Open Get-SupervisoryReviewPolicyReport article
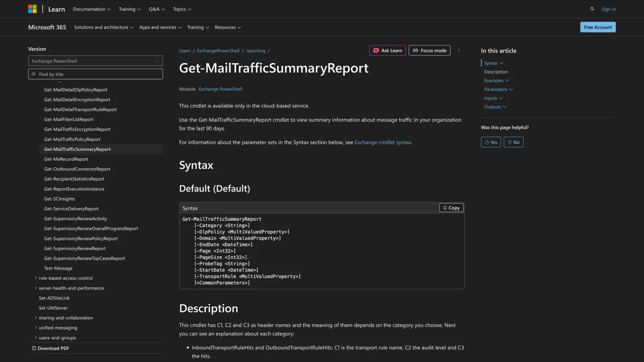Screen dimensions: 644x362 coord(81,239)
